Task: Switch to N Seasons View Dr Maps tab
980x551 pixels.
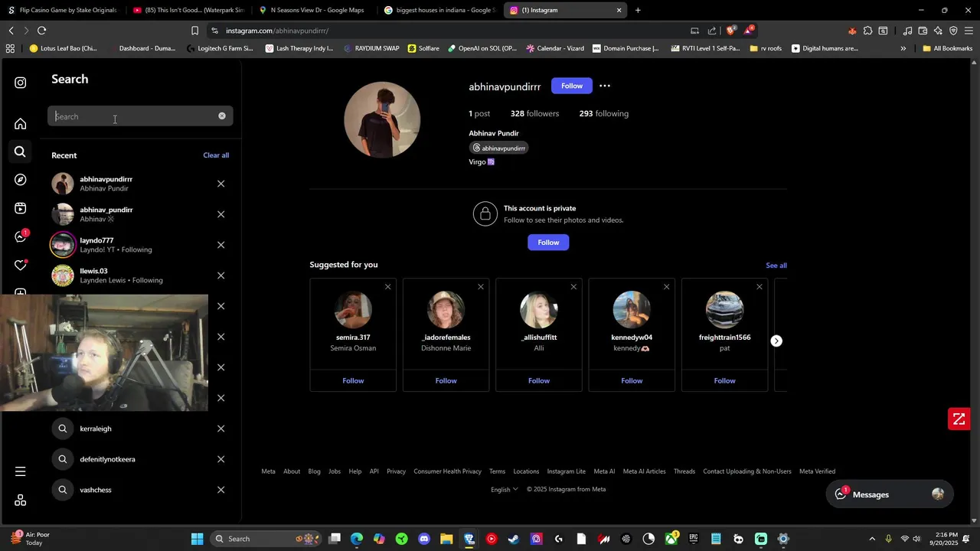Action: pyautogui.click(x=314, y=10)
